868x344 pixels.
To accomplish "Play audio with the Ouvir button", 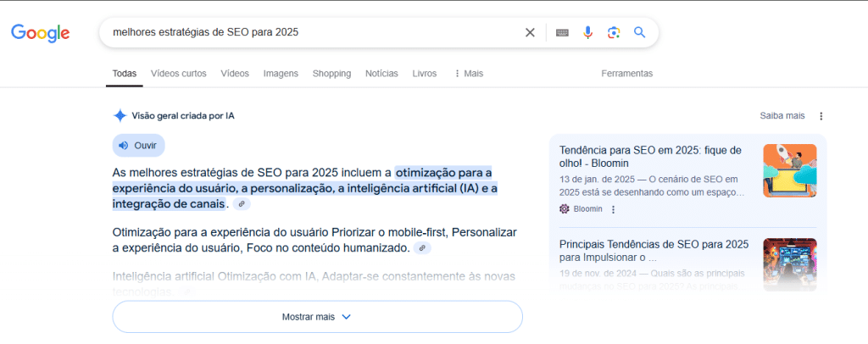I will pyautogui.click(x=138, y=146).
